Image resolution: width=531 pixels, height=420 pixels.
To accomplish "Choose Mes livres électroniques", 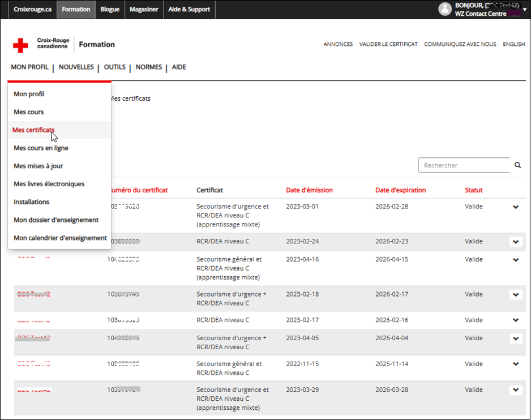I will (59, 184).
